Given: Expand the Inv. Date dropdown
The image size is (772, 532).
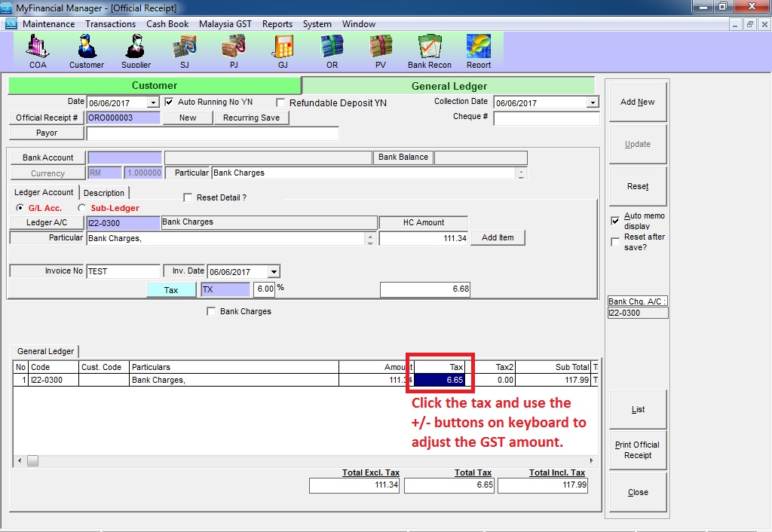Looking at the screenshot, I should [273, 272].
